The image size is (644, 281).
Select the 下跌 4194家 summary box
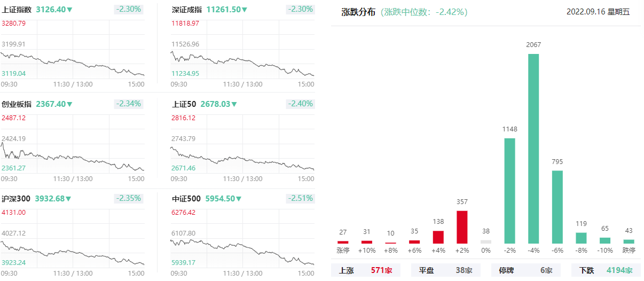tap(606, 270)
